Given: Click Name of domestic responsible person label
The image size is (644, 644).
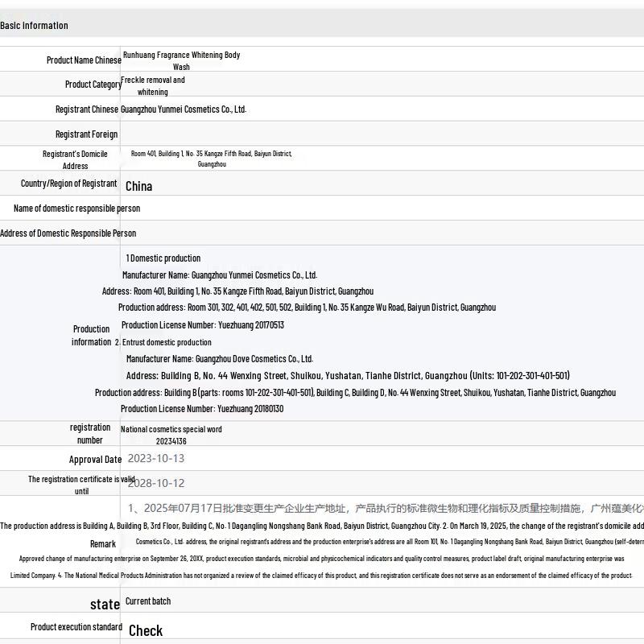Looking at the screenshot, I should [x=76, y=208].
